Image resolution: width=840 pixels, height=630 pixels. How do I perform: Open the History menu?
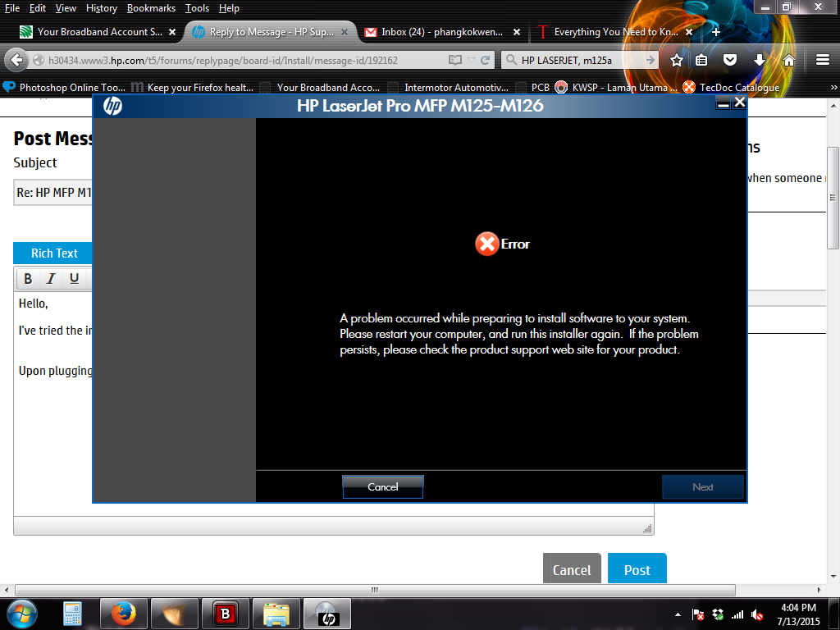coord(101,8)
